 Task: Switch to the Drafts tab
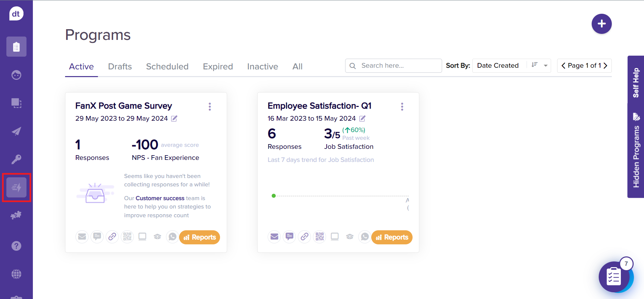click(x=120, y=66)
